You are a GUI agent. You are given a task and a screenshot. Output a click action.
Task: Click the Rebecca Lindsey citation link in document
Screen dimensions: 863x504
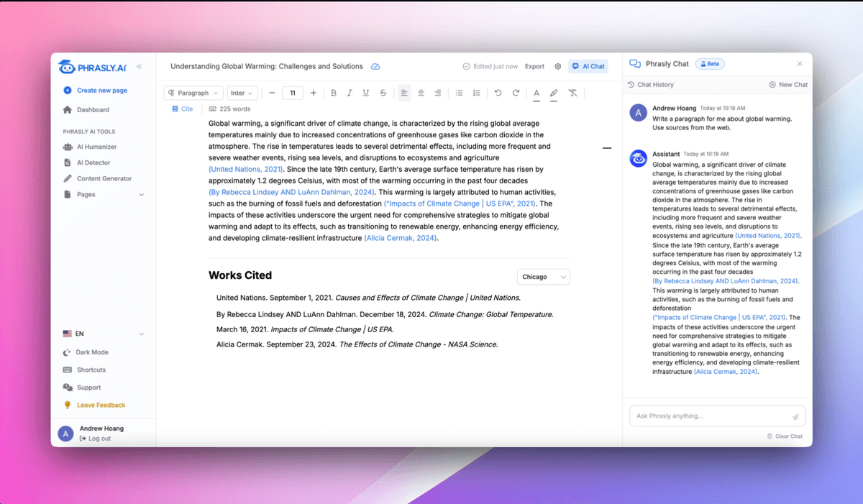[291, 192]
